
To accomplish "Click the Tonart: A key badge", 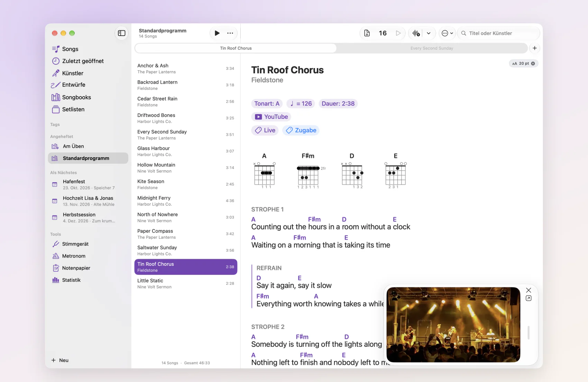I will pos(267,104).
